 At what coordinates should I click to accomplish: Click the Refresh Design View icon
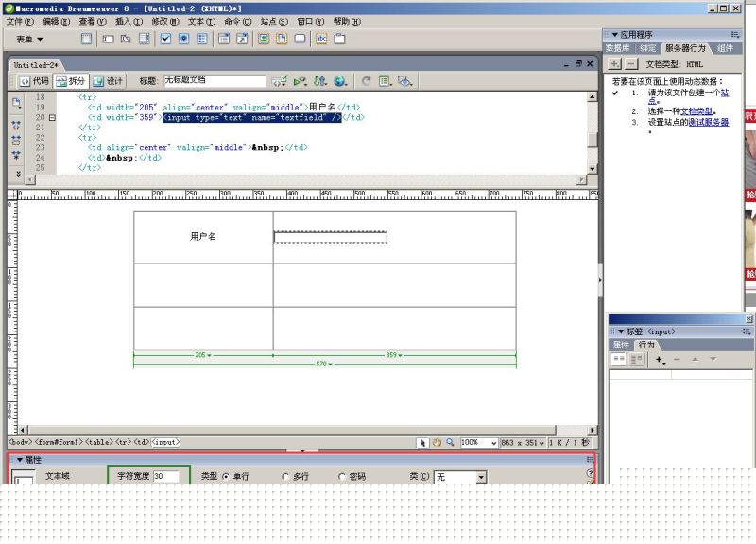367,81
